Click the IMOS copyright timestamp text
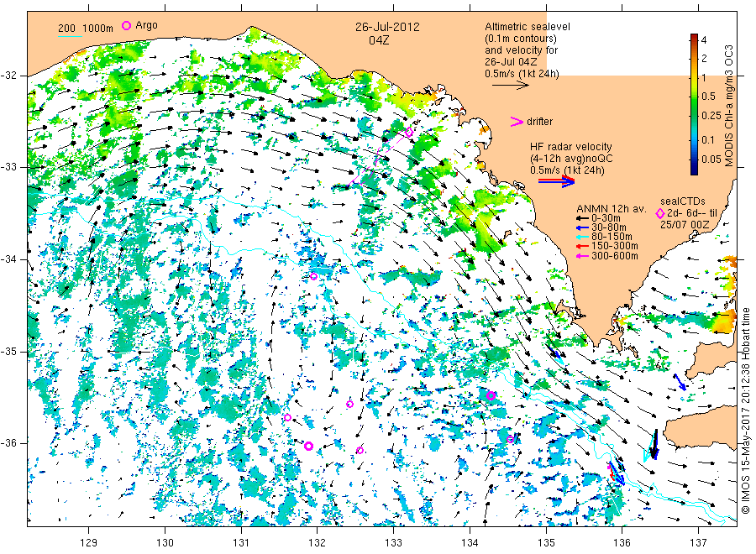 point(745,411)
